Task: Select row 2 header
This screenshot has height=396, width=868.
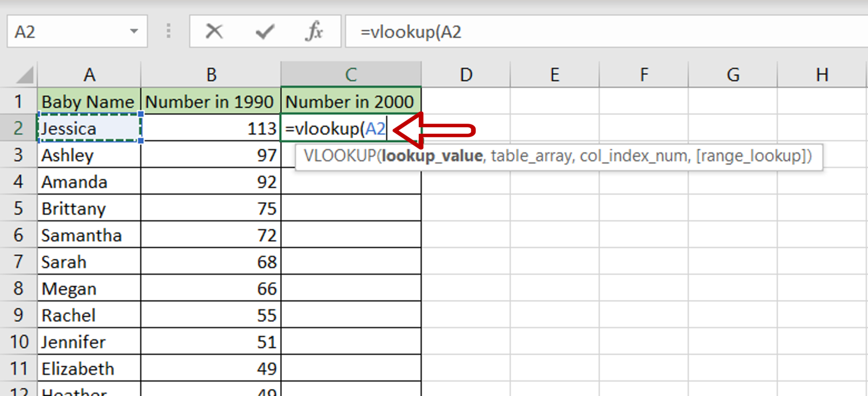Action: tap(18, 128)
